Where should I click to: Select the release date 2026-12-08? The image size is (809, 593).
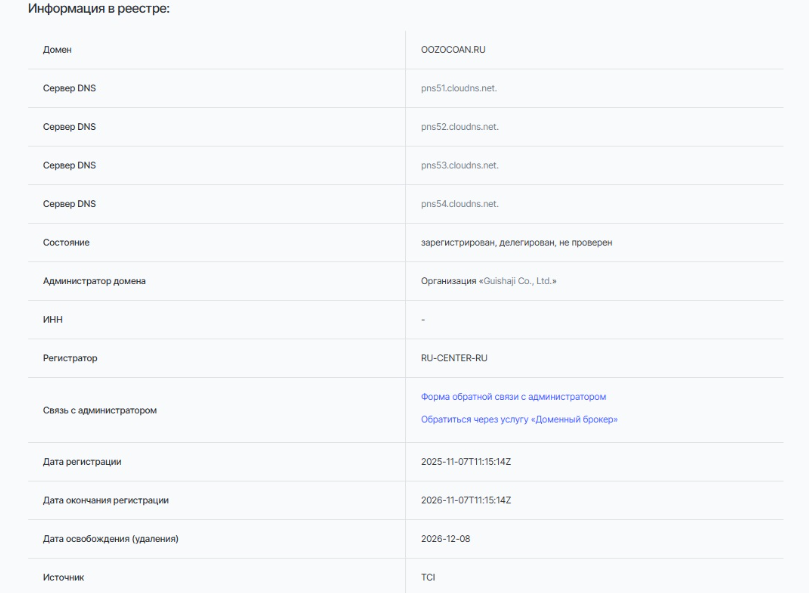(x=445, y=539)
